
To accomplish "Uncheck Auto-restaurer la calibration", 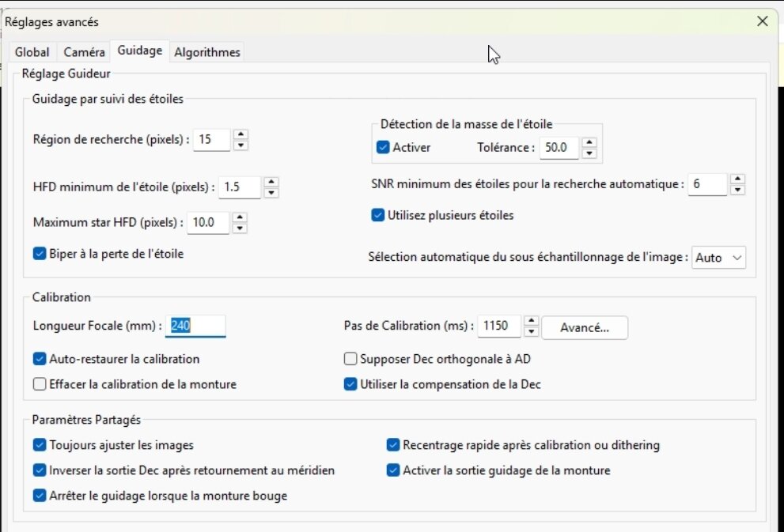I will [38, 359].
